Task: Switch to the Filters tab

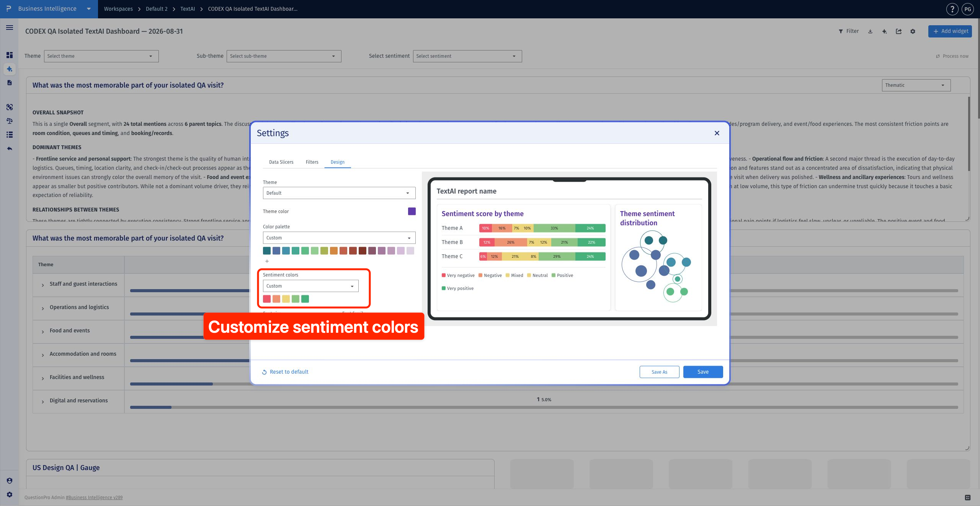Action: tap(312, 162)
